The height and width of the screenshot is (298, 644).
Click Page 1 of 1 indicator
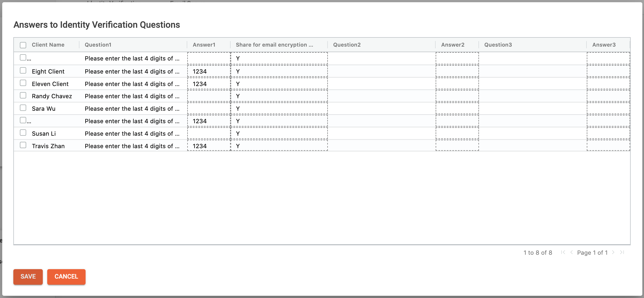pyautogui.click(x=592, y=252)
